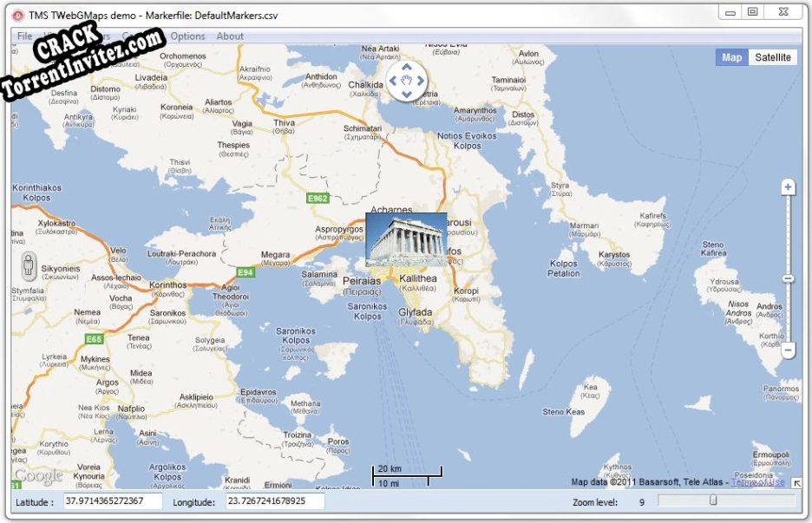Image resolution: width=812 pixels, height=523 pixels.
Task: Click the E962 road shield
Action: 318,199
